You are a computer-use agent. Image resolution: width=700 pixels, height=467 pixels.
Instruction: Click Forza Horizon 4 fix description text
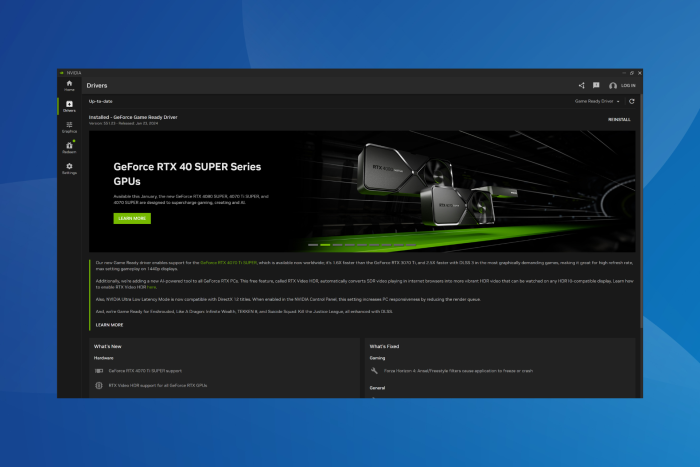[x=458, y=371]
